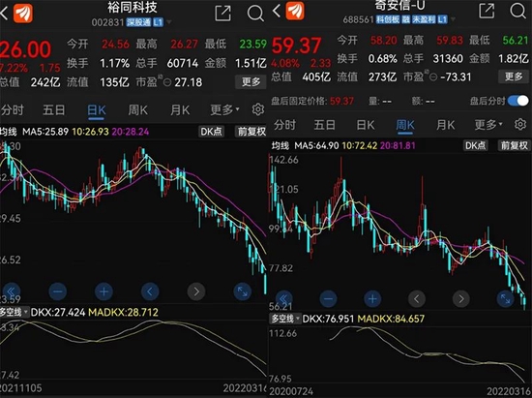Tap the MADKX:84.657 indicator value
Image resolution: width=532 pixels, height=398 pixels.
pos(391,319)
